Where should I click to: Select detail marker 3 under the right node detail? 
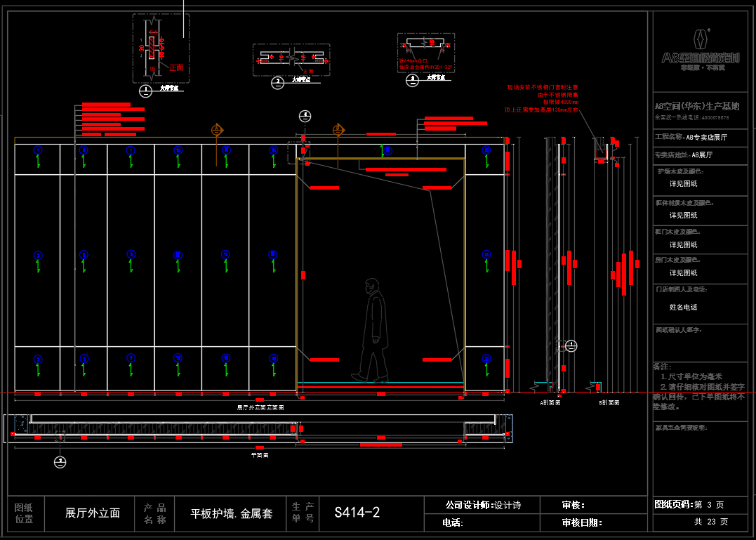412,80
